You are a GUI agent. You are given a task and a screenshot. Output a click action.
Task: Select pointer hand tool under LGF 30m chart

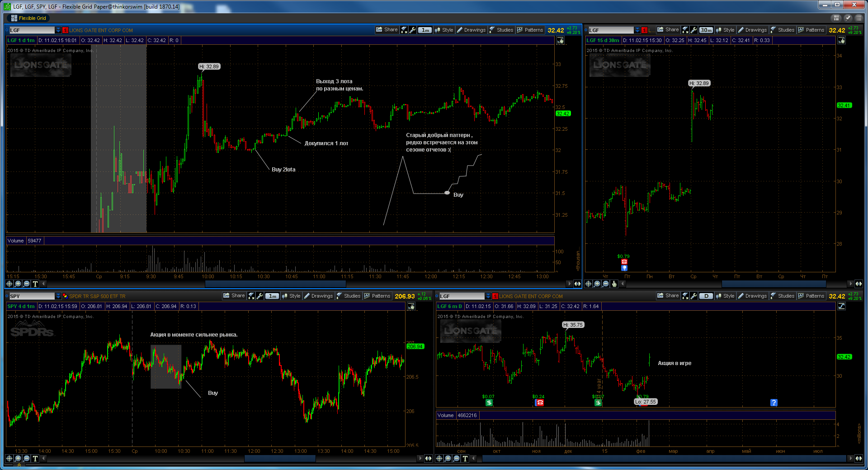(614, 284)
